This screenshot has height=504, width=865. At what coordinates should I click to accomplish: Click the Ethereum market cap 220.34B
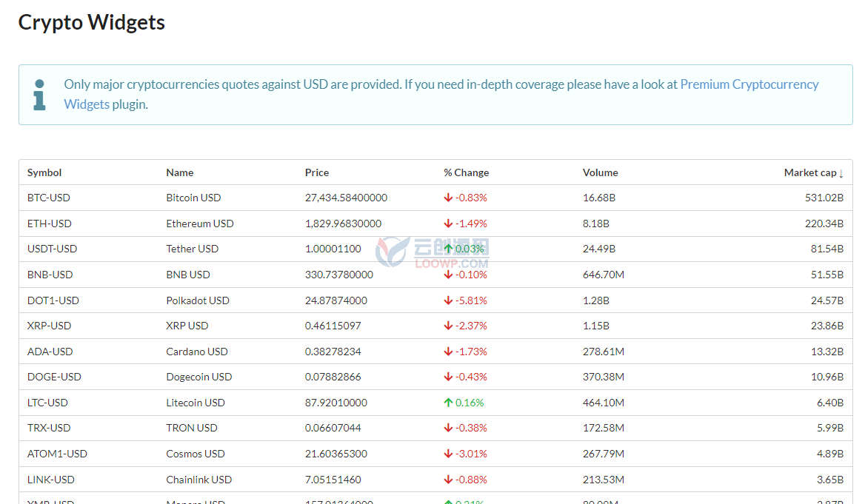[x=824, y=224]
